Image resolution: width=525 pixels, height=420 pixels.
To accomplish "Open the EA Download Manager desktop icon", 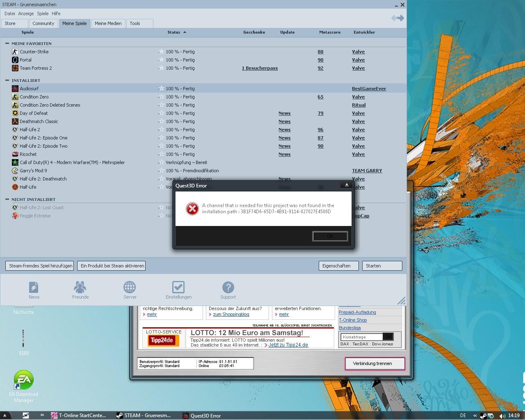I will coord(23,380).
